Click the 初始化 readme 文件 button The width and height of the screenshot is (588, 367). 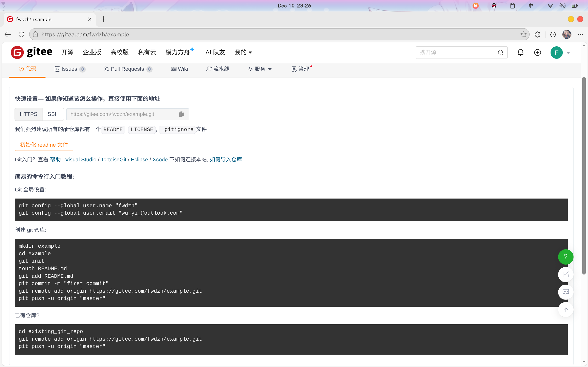point(44,145)
